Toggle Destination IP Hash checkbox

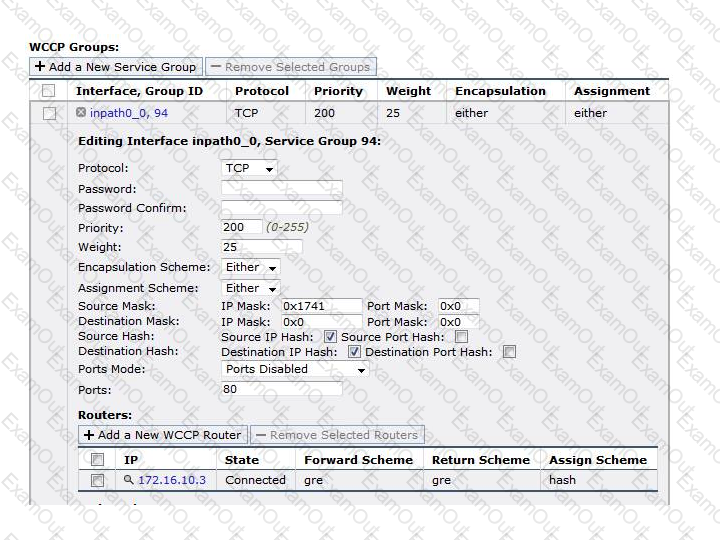click(x=354, y=352)
